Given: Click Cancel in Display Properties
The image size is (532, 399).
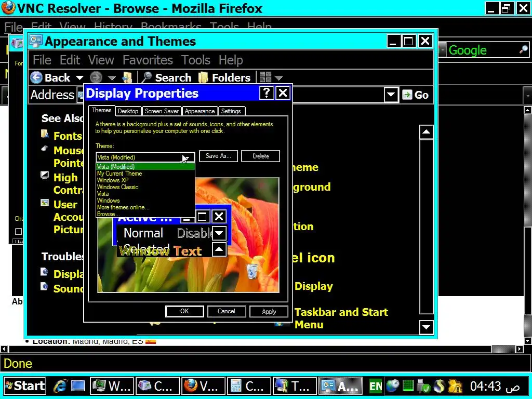Looking at the screenshot, I should (x=227, y=311).
